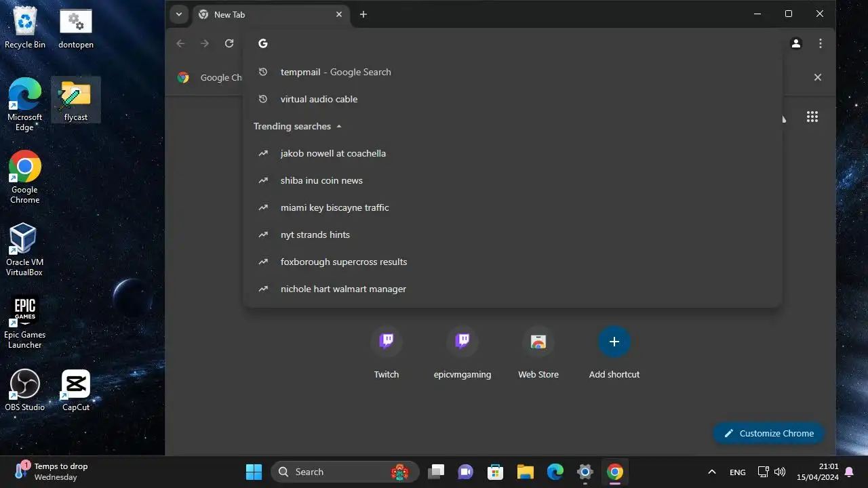Launch Microsoft Edge from the desktop
The width and height of the screenshot is (868, 488).
[x=25, y=104]
